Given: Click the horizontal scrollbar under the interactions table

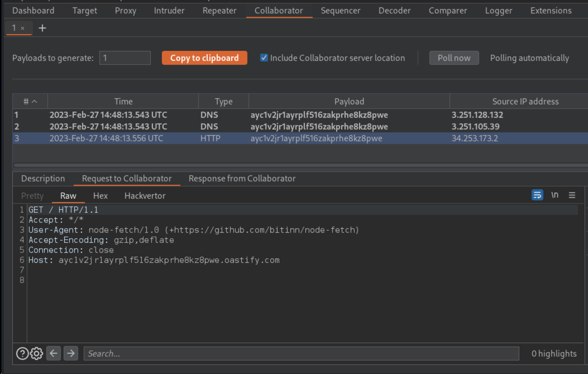Looking at the screenshot, I should click(x=300, y=165).
